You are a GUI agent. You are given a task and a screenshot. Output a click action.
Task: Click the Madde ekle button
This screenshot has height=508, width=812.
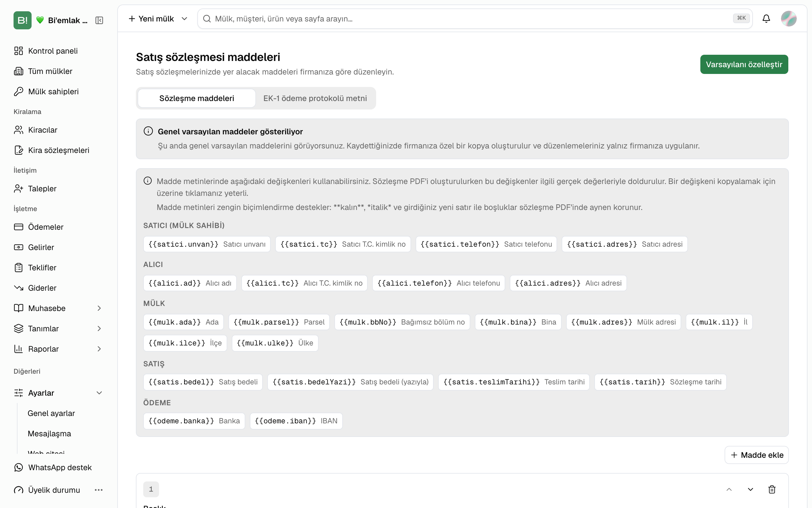756,455
